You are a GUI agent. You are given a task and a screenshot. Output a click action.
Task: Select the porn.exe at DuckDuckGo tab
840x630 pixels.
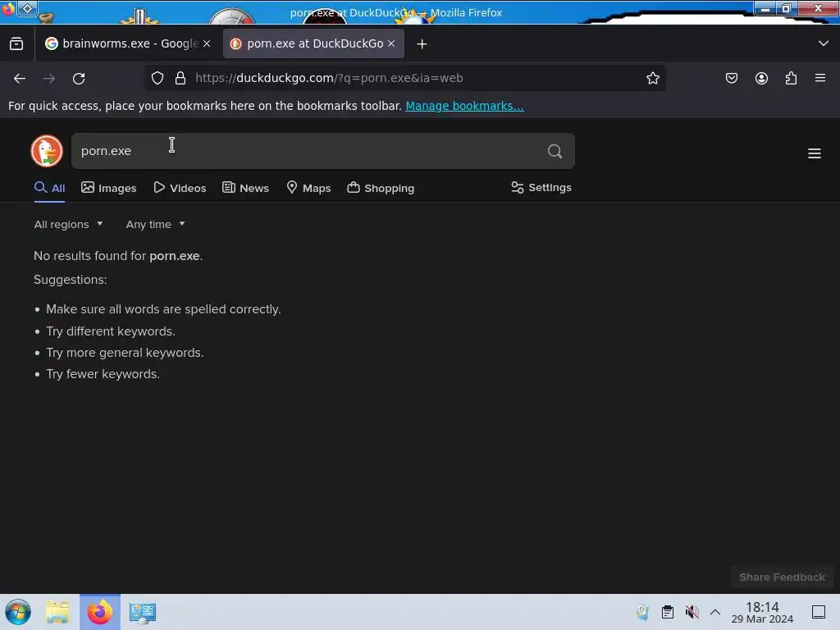[x=313, y=43]
